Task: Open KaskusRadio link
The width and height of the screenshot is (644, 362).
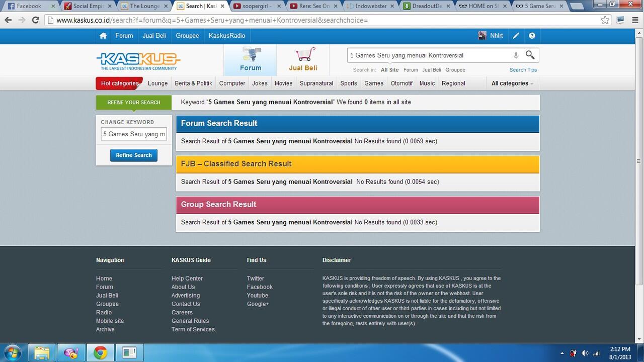Action: tap(227, 36)
